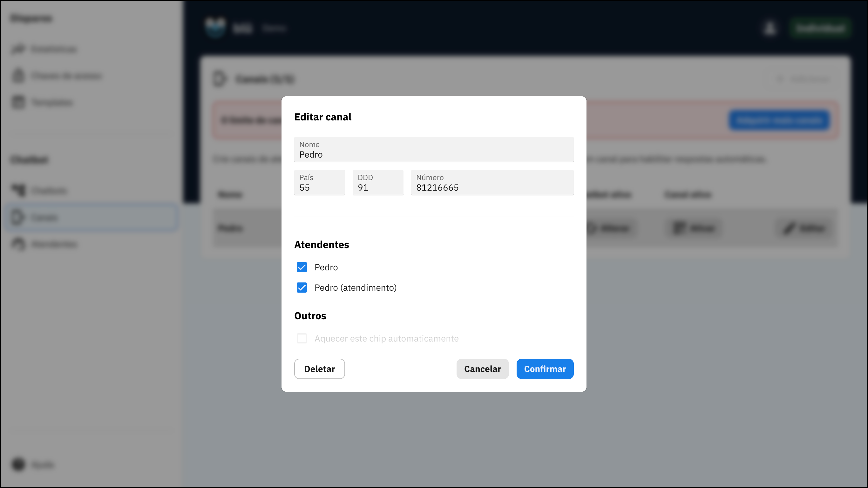Click the headset icon beside Atendentes in sidebar
The width and height of the screenshot is (868, 488).
18,244
